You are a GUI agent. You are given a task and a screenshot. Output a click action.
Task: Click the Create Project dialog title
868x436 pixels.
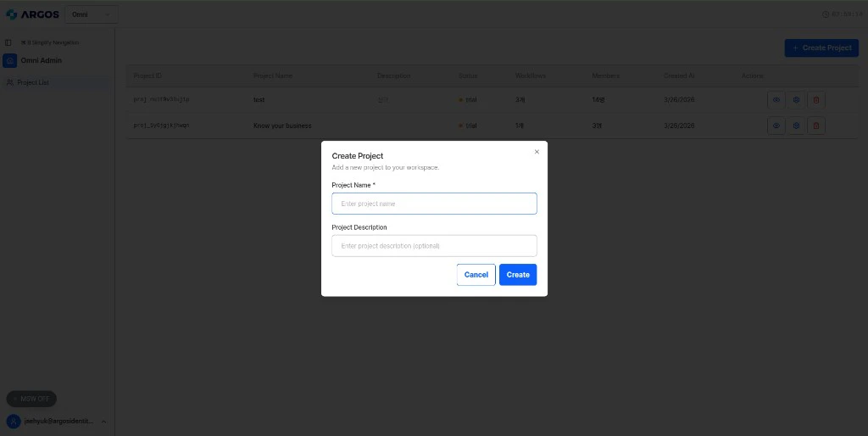pyautogui.click(x=358, y=156)
